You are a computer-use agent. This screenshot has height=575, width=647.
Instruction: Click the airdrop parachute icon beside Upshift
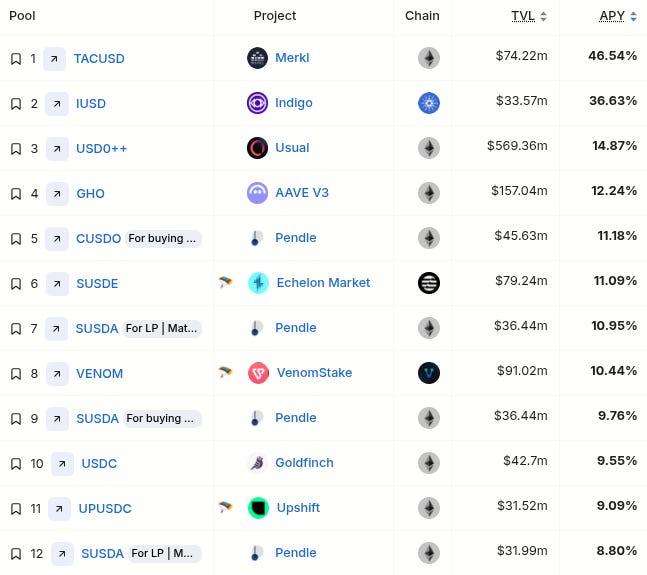point(226,508)
